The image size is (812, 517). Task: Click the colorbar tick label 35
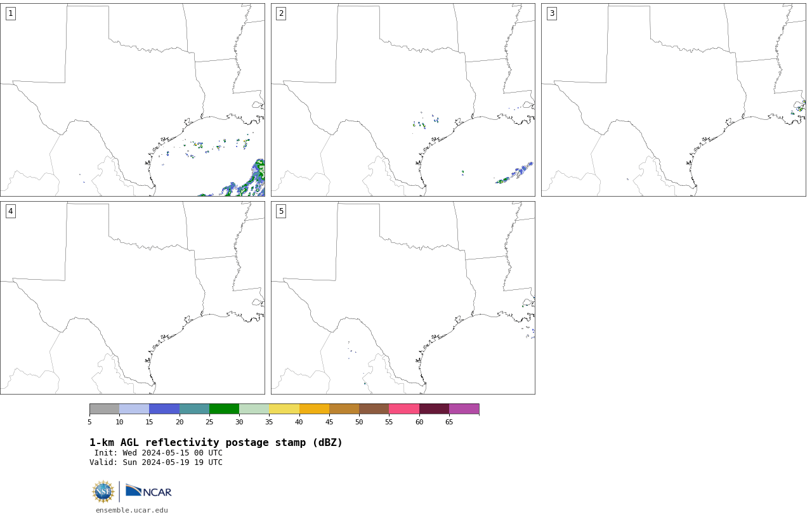pyautogui.click(x=269, y=422)
